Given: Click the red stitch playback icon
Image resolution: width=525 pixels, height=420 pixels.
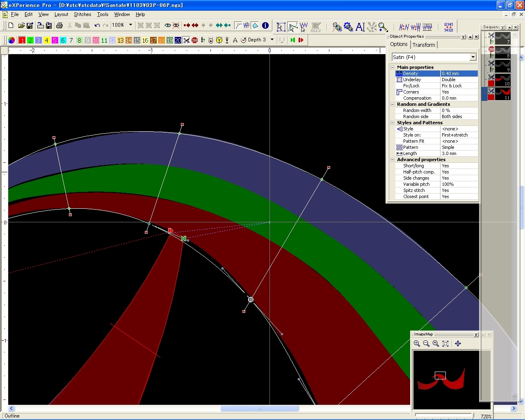Looking at the screenshot, I should (x=301, y=40).
